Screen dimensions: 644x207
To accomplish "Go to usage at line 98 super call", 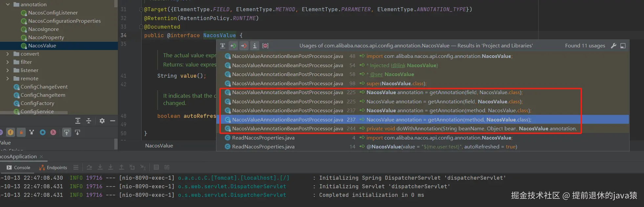I will [423, 84].
